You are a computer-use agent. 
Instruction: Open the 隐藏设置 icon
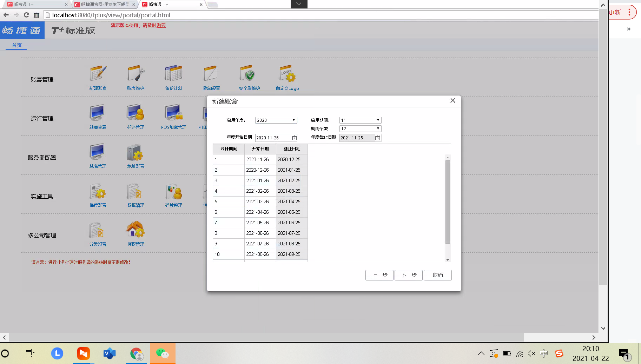tap(211, 73)
